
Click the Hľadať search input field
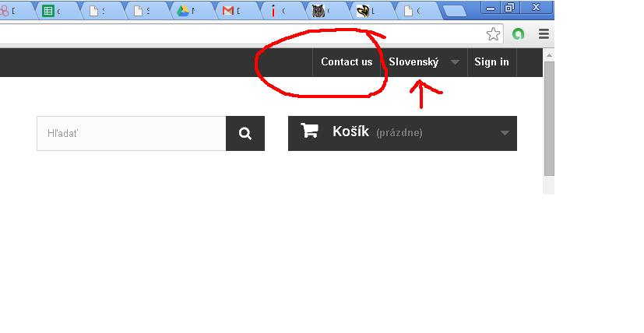(132, 134)
